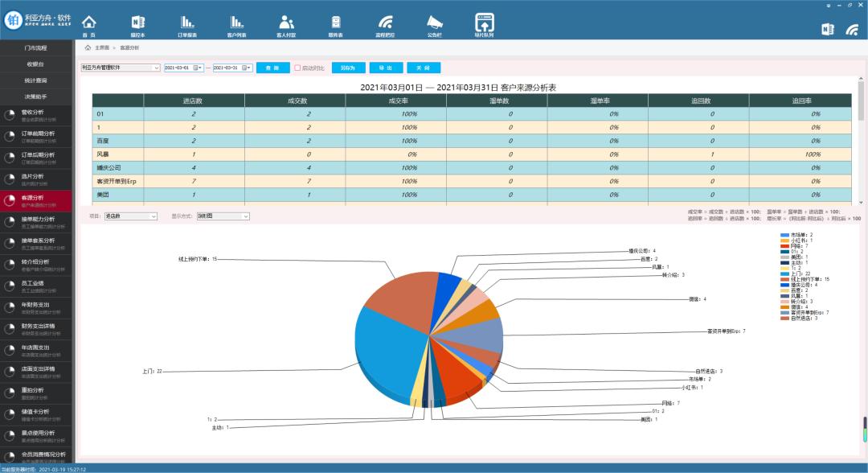Open 接单套系分析 in the sidebar
This screenshot has height=473, width=868.
[36, 244]
